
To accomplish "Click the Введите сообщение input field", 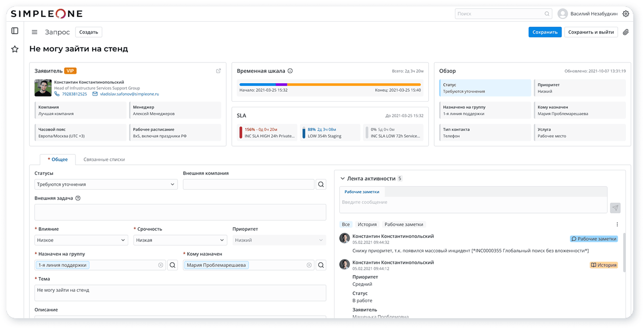I will click(x=473, y=202).
